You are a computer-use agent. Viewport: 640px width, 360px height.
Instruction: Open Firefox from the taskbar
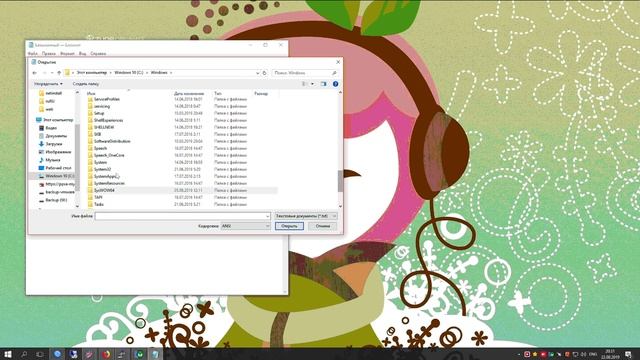coord(106,354)
